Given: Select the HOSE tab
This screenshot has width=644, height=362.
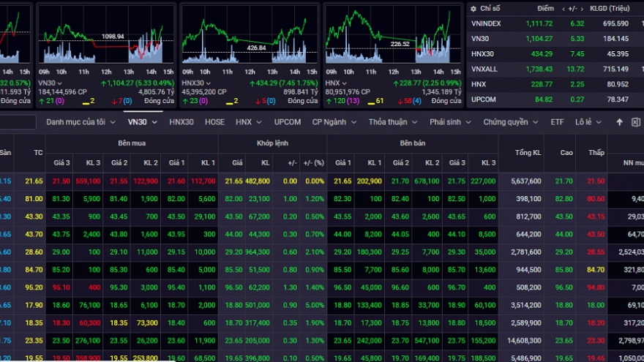Looking at the screenshot, I should [x=214, y=122].
